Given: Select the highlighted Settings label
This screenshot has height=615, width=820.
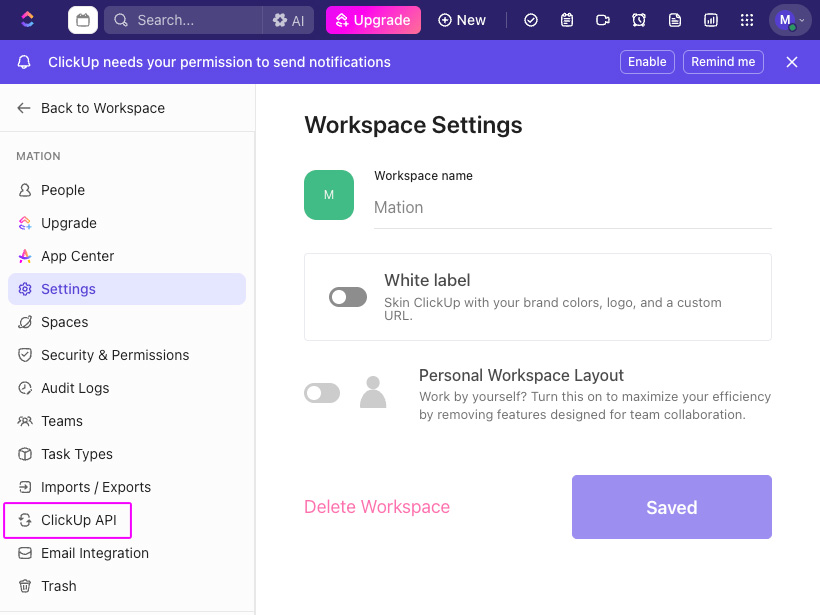Looking at the screenshot, I should click(x=68, y=289).
